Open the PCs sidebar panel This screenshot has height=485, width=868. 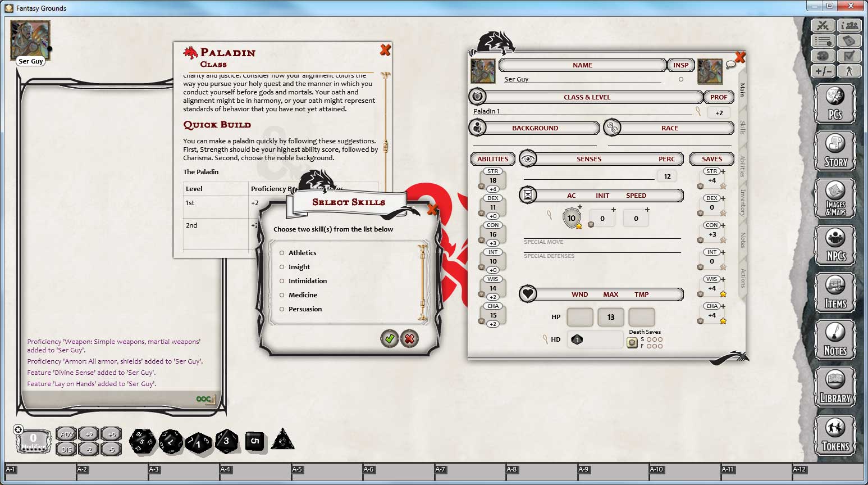[835, 104]
